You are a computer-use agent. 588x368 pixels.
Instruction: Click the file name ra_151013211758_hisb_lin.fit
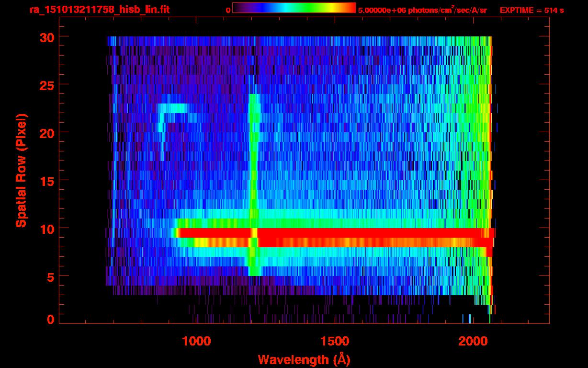tap(99, 10)
